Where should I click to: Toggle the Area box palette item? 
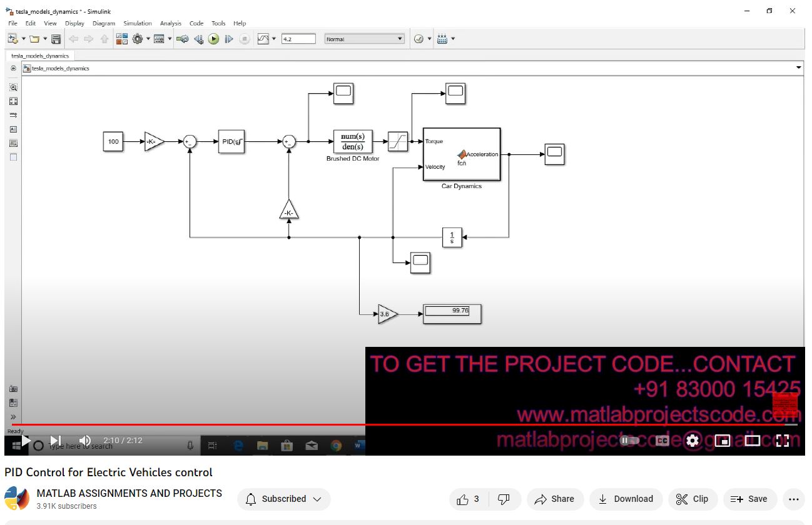point(13,157)
